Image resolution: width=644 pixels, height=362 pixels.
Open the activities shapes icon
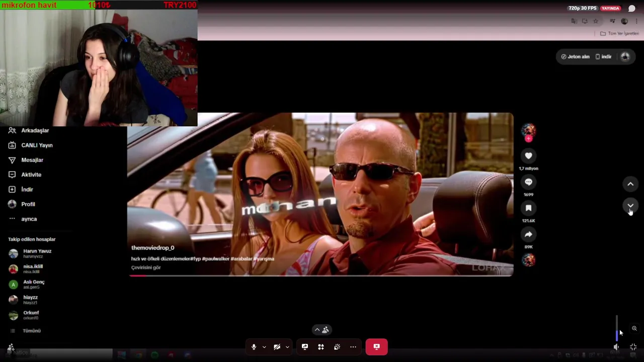pyautogui.click(x=321, y=347)
